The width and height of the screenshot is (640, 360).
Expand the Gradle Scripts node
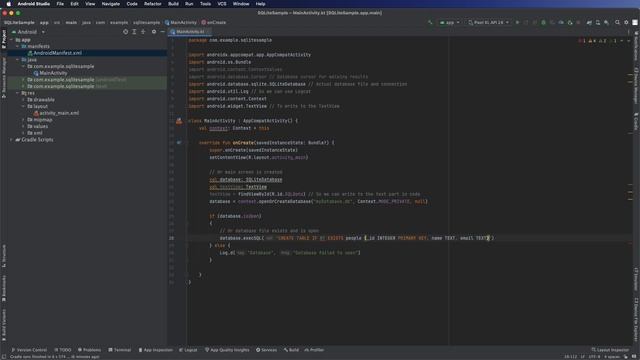point(11,140)
